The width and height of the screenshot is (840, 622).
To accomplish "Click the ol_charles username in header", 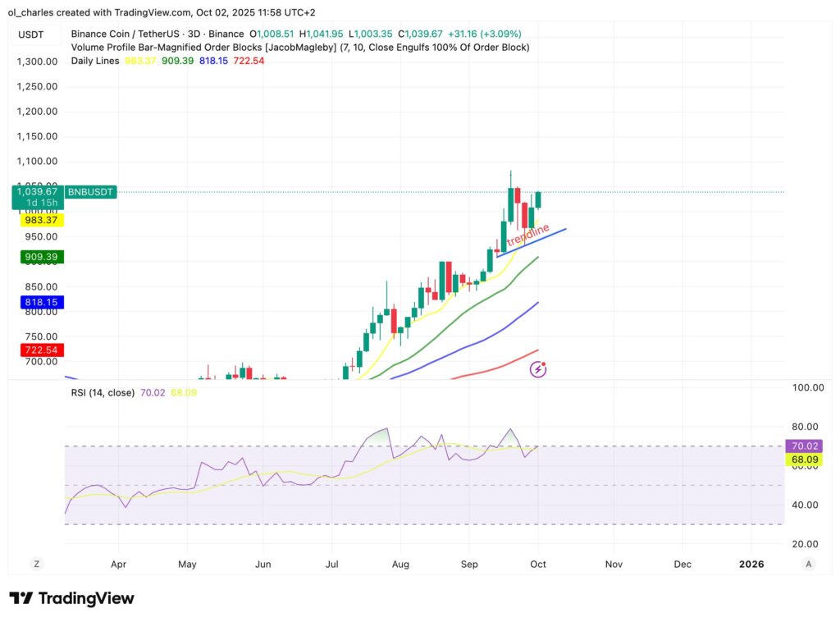I will point(30,12).
